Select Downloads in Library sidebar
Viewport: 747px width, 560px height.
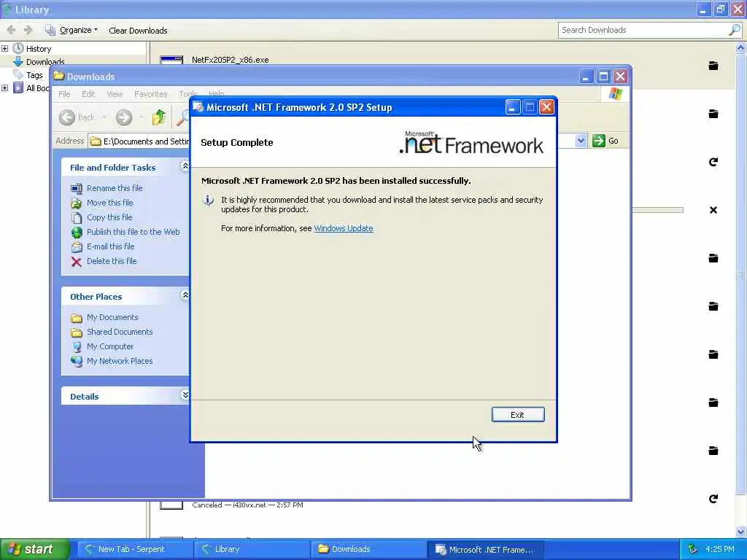[x=45, y=61]
